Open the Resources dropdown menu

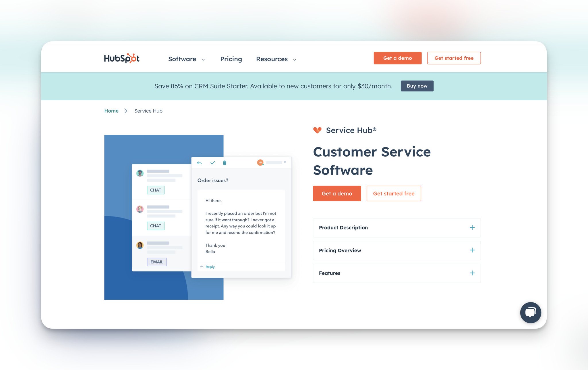click(x=276, y=58)
